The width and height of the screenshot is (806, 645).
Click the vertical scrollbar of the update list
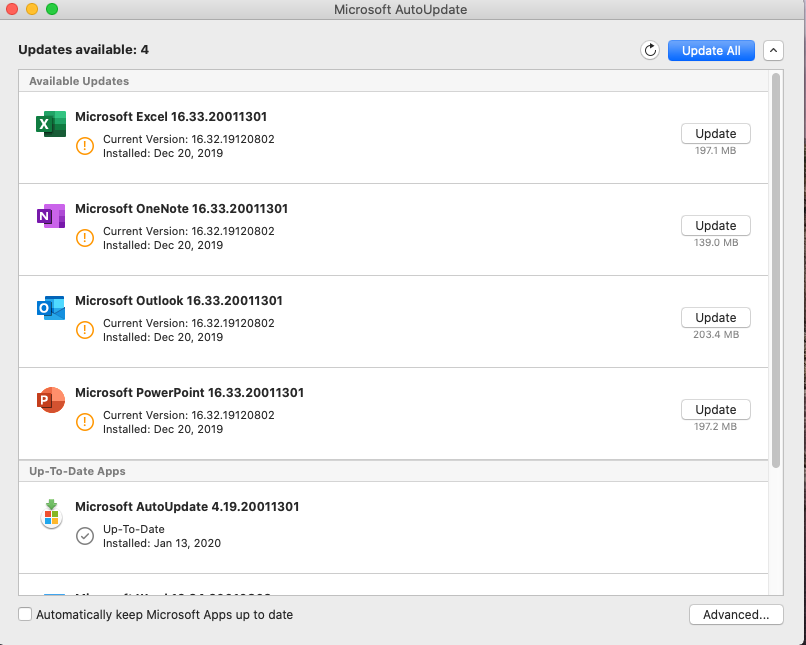(776, 270)
